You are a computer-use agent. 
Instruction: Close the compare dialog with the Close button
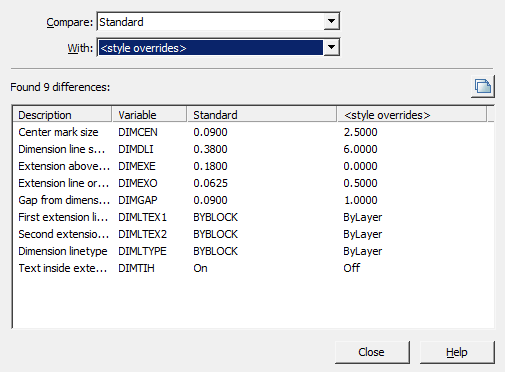(372, 352)
